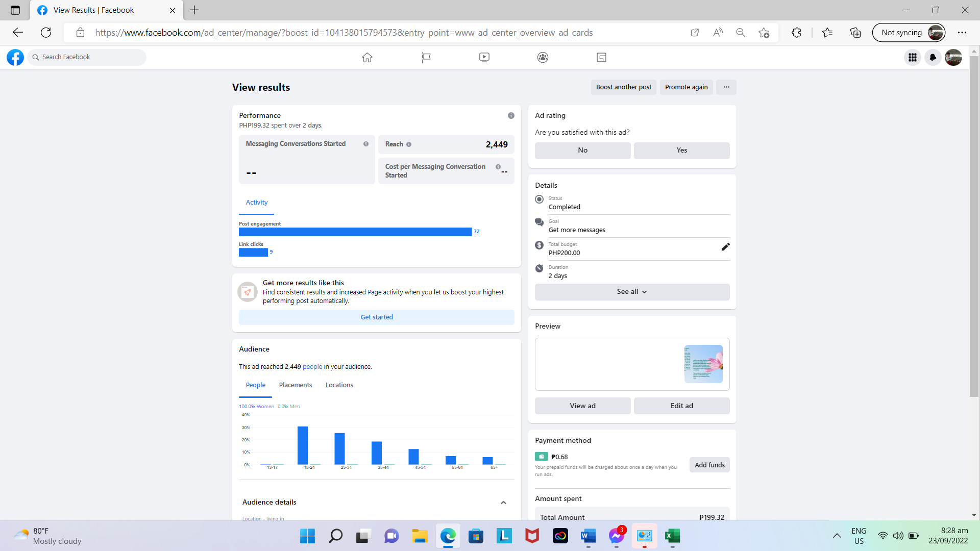
Task: Click Add funds button
Action: (x=709, y=465)
